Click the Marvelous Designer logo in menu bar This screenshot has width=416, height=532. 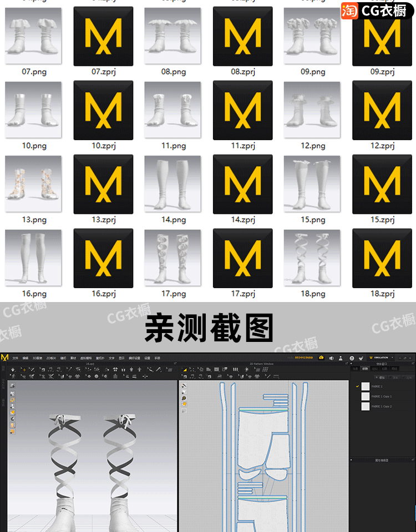point(4,357)
